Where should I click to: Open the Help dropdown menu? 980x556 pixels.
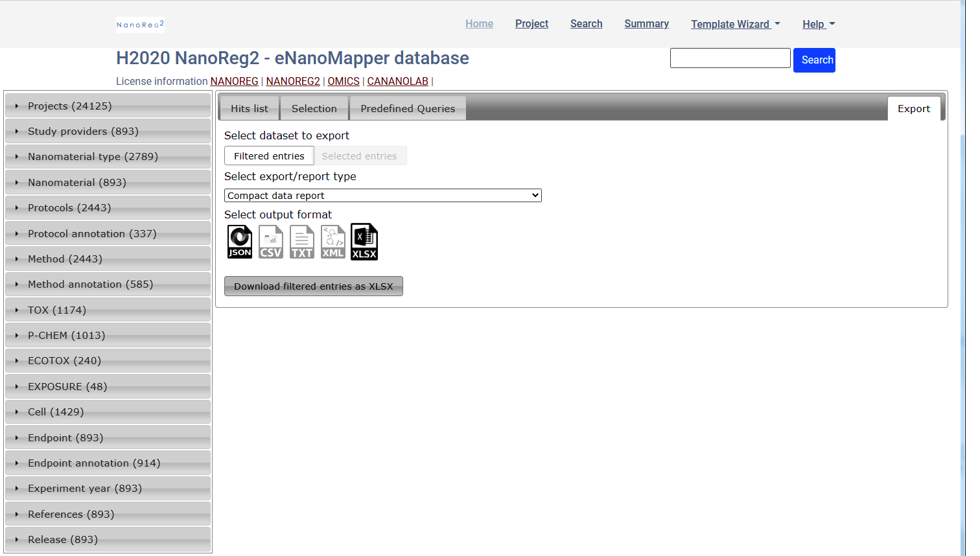[818, 24]
